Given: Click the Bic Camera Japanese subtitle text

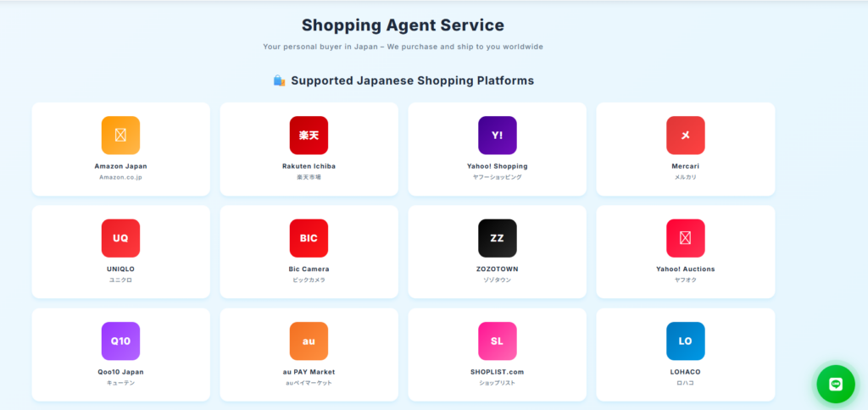Looking at the screenshot, I should [x=309, y=280].
